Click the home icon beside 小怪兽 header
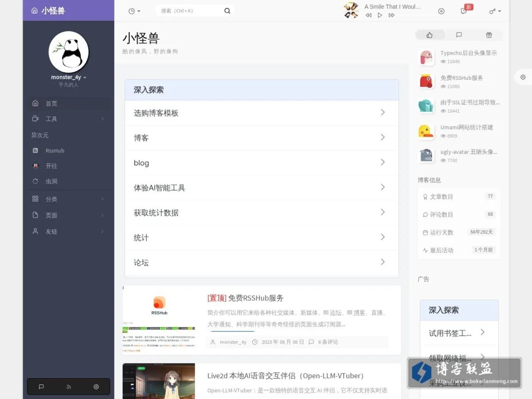 (35, 11)
